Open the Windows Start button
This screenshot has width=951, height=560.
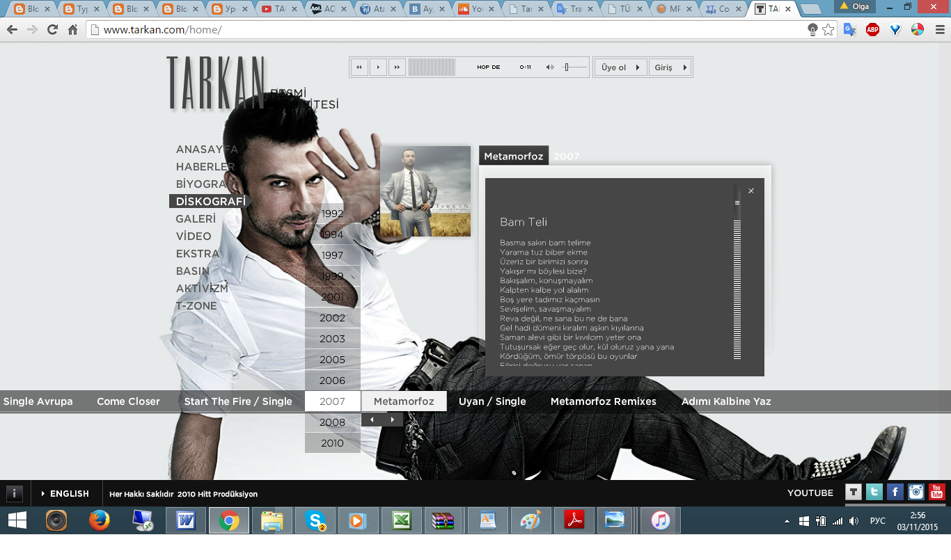pos(17,520)
